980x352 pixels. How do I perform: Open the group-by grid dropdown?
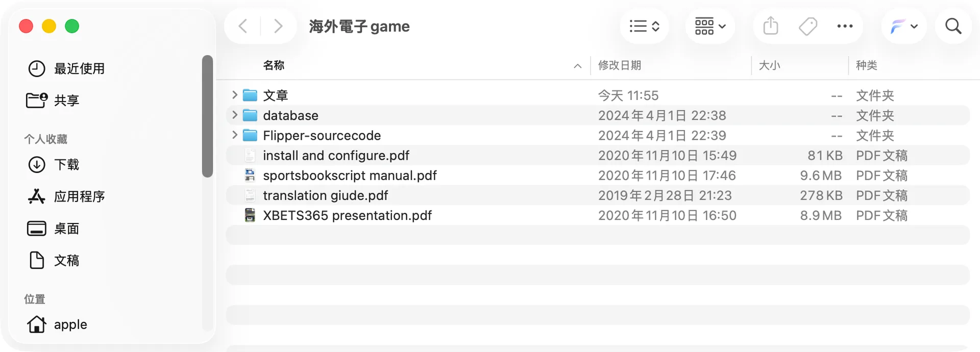click(x=710, y=26)
